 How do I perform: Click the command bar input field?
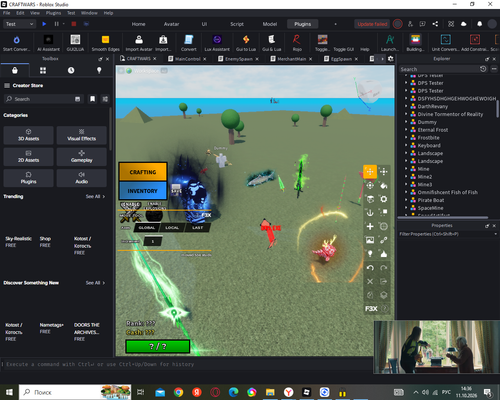point(187,364)
